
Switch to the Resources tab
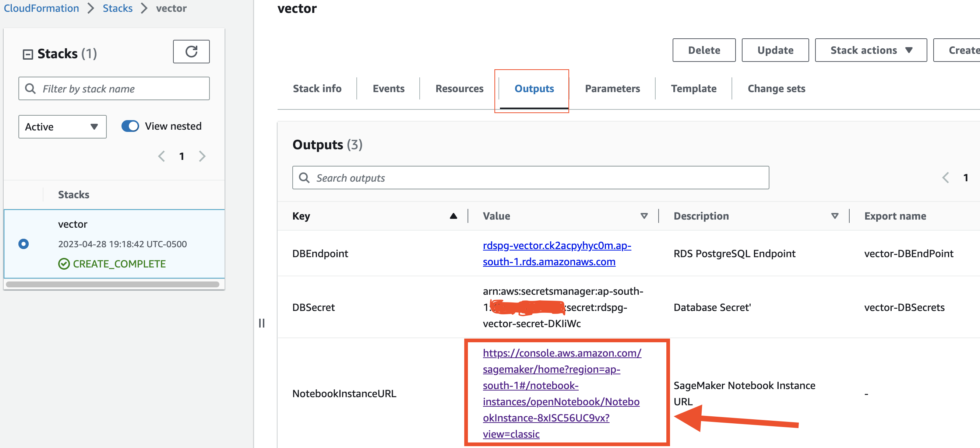[459, 89]
